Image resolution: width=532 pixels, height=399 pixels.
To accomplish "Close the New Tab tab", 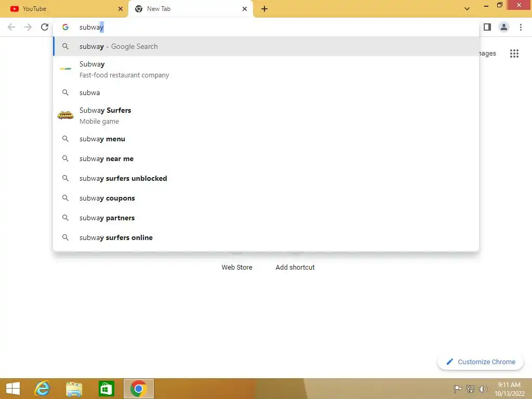I will point(245,9).
